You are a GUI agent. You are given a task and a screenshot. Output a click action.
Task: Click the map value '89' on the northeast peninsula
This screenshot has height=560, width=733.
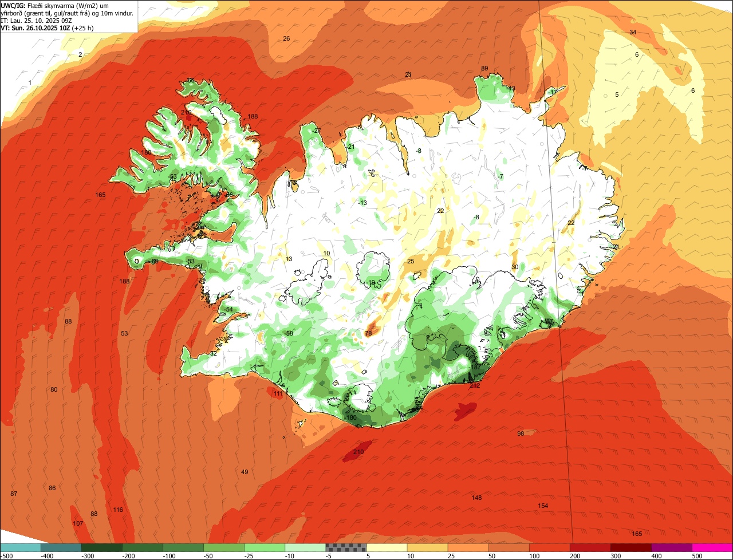(484, 69)
